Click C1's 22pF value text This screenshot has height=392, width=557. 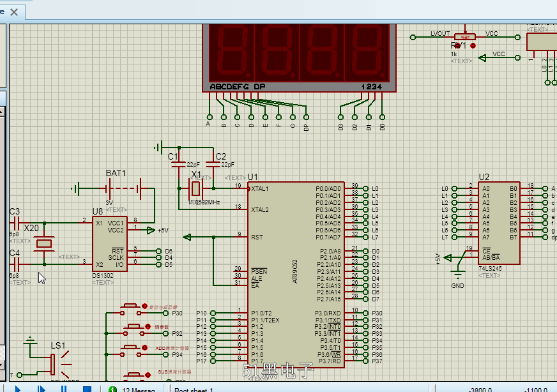click(194, 165)
